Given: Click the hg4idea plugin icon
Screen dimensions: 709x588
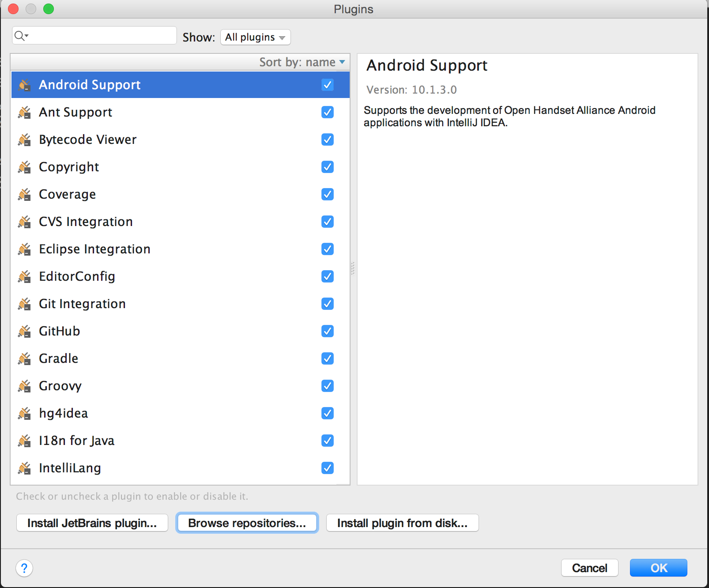Looking at the screenshot, I should [24, 413].
